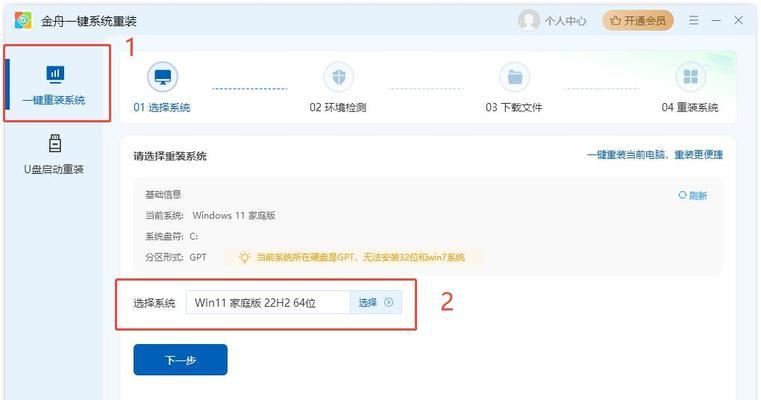Click the 开通会员 membership button
The width and height of the screenshot is (761, 400).
[x=638, y=20]
